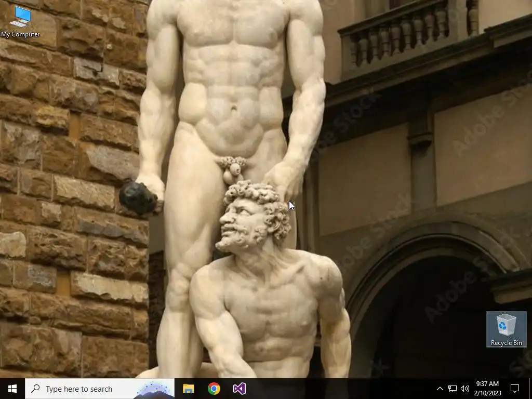This screenshot has height=399, width=532.
Task: Click the search magnifier icon in taskbar
Action: (35, 389)
